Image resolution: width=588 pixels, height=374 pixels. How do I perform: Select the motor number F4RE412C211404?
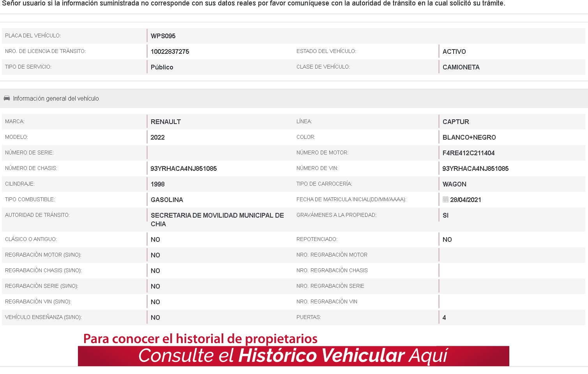pyautogui.click(x=468, y=153)
